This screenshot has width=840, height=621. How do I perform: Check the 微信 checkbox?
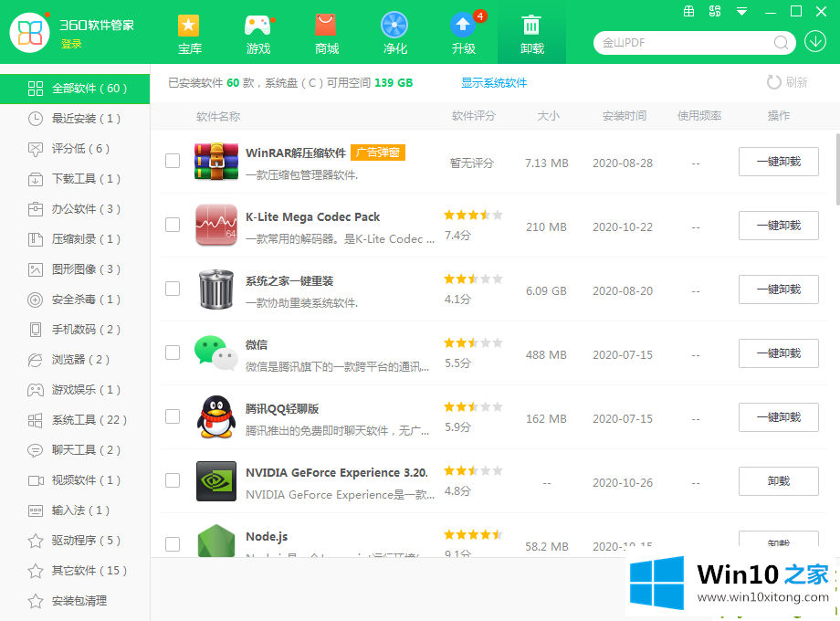coord(173,353)
